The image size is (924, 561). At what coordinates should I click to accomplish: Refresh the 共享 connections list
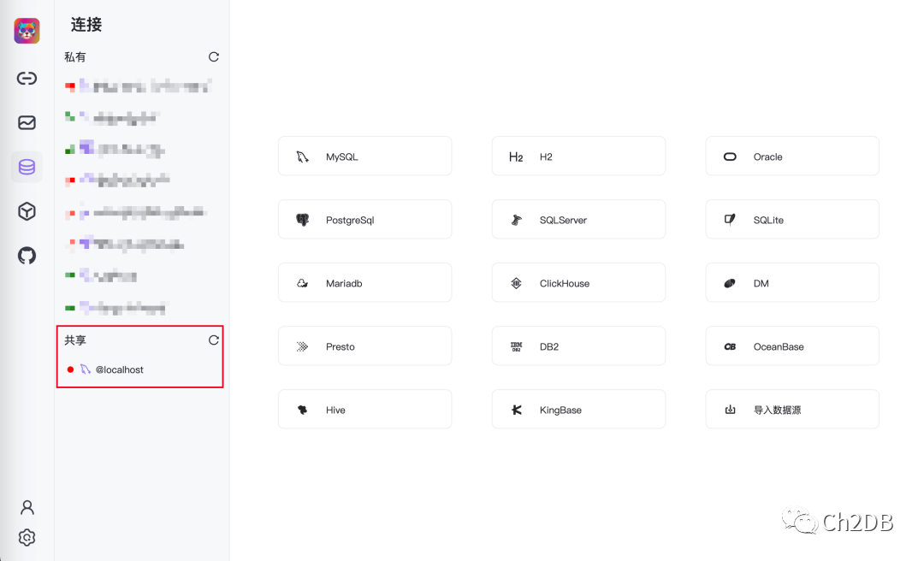point(214,340)
